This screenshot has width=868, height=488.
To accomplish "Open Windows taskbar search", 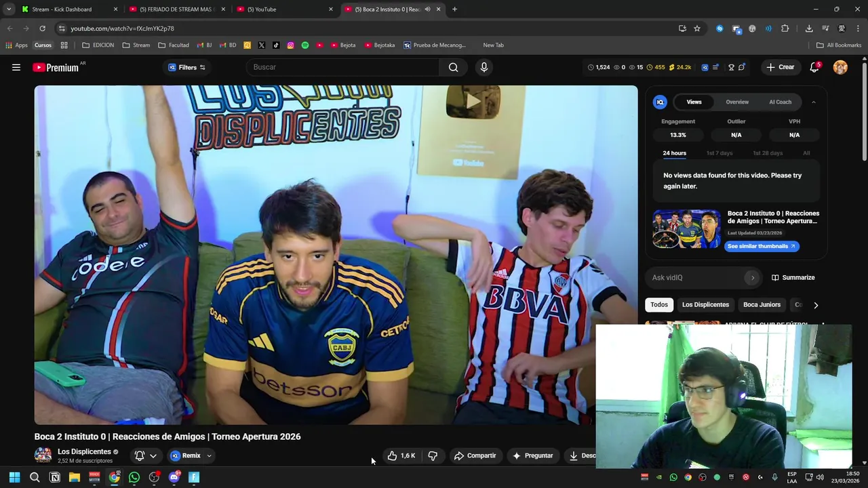I will (35, 477).
